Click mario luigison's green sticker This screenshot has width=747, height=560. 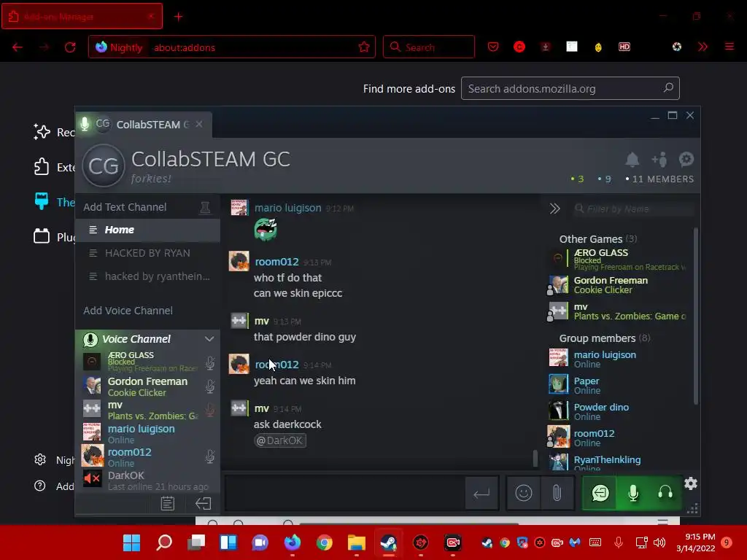click(266, 230)
